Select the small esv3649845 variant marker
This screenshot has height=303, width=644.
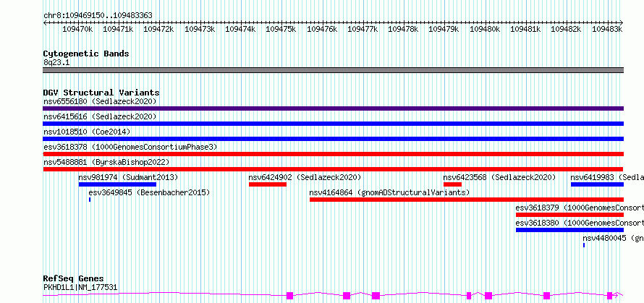point(90,200)
